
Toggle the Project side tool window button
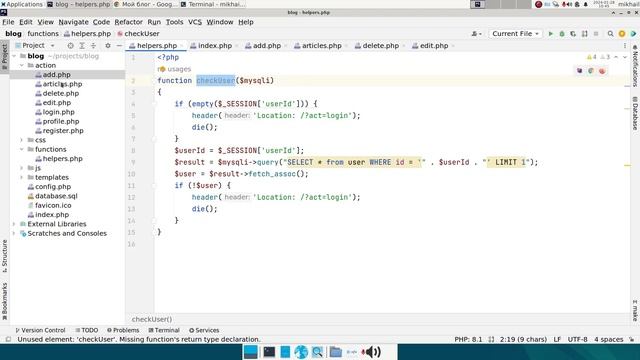[4, 57]
